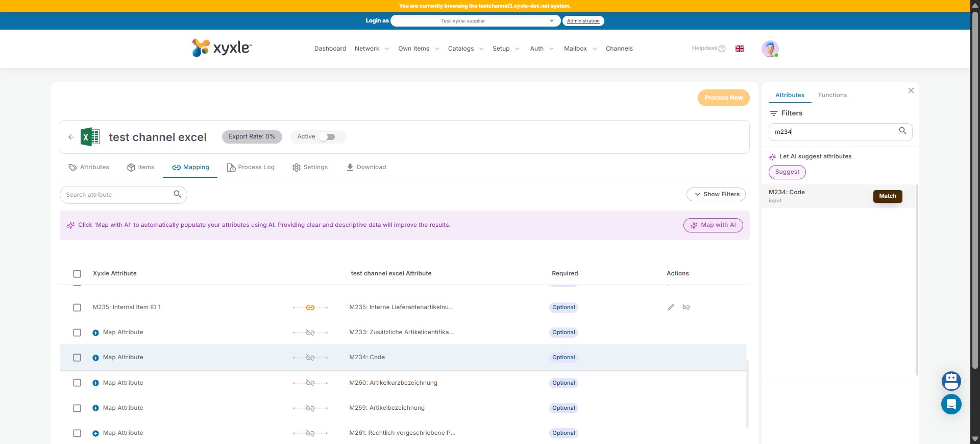Click the search magnifier in Filters box
This screenshot has width=980, height=444.
pyautogui.click(x=902, y=131)
